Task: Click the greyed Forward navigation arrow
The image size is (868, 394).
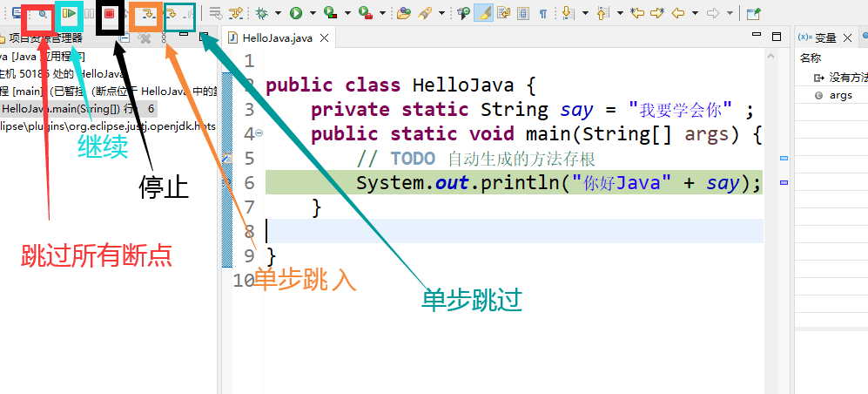Action: coord(713,13)
